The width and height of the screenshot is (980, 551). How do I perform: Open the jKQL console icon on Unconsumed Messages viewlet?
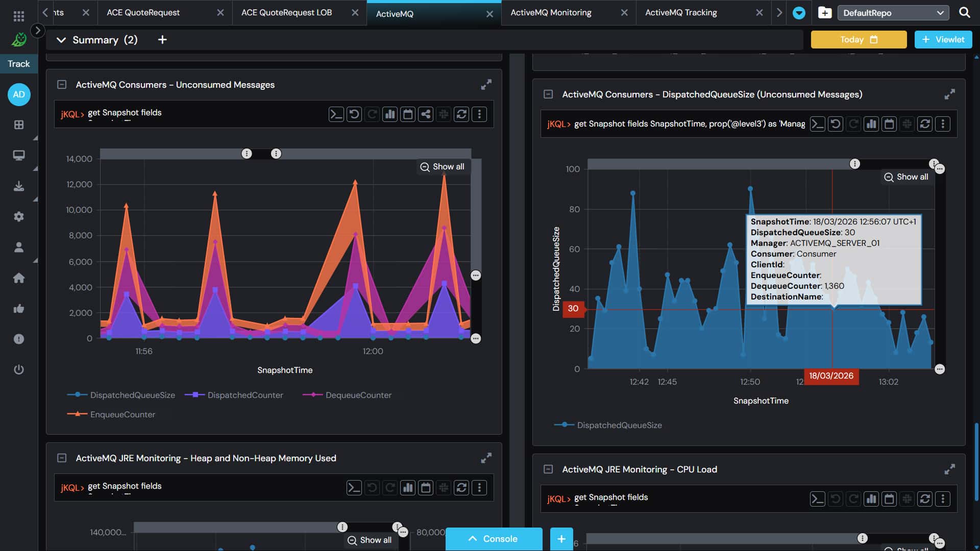336,114
